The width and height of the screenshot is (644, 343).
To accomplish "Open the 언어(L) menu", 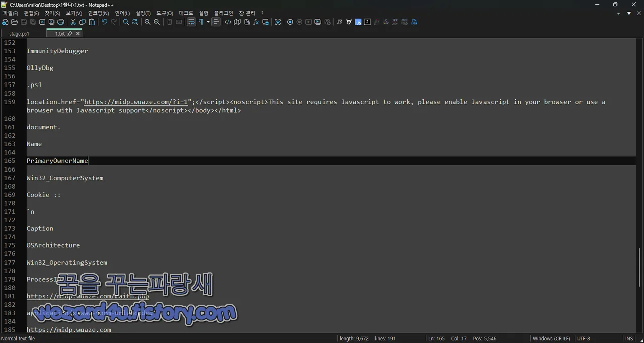I will point(122,13).
